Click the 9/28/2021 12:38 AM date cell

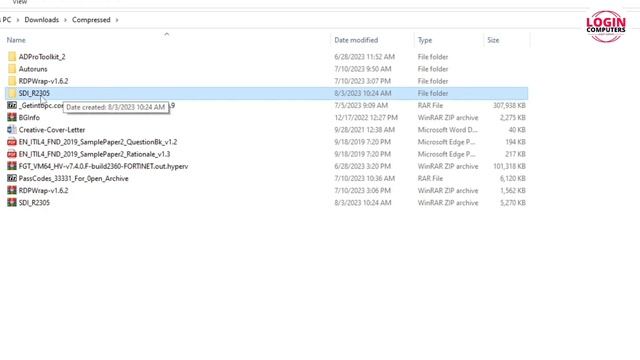[364, 130]
